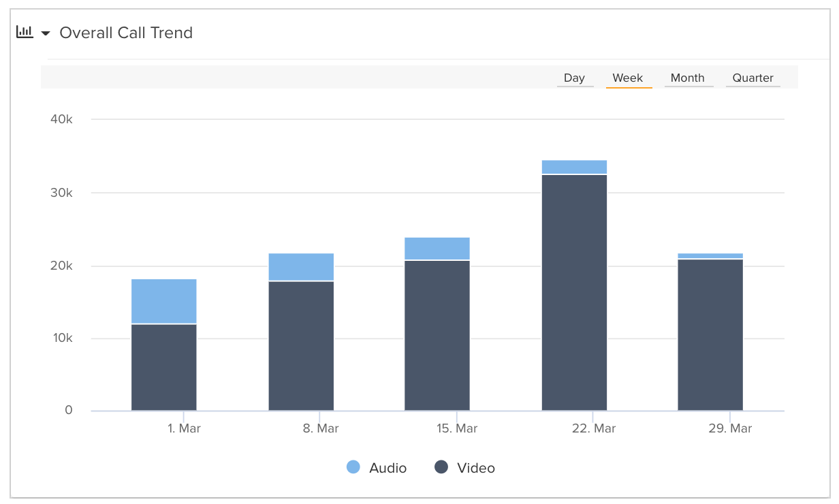This screenshot has width=839, height=504.
Task: Switch to the Month view tab
Action: point(687,78)
